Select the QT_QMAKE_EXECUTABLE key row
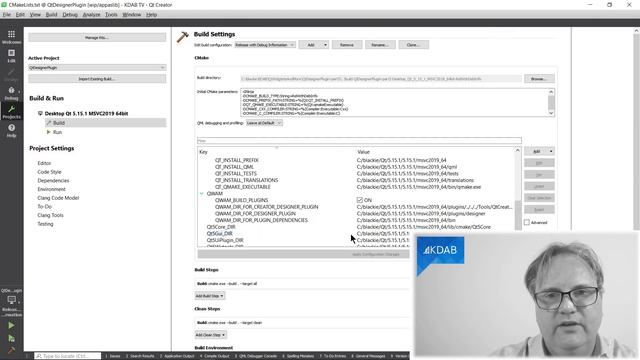Viewport: 640px width, 360px height. click(x=242, y=187)
